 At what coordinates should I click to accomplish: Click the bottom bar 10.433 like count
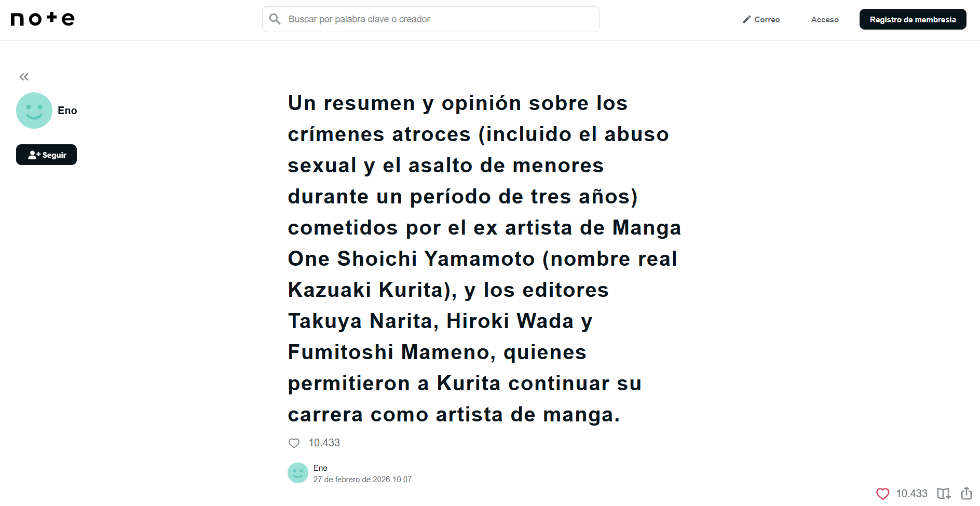pos(911,494)
